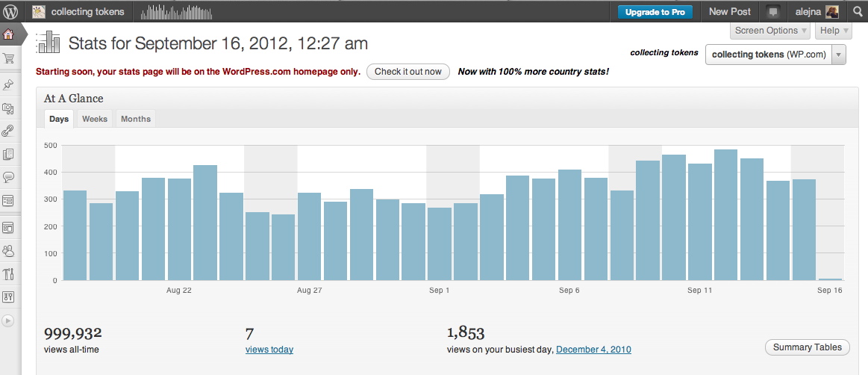
Task: Click the Upgrade to Pro button
Action: (655, 12)
